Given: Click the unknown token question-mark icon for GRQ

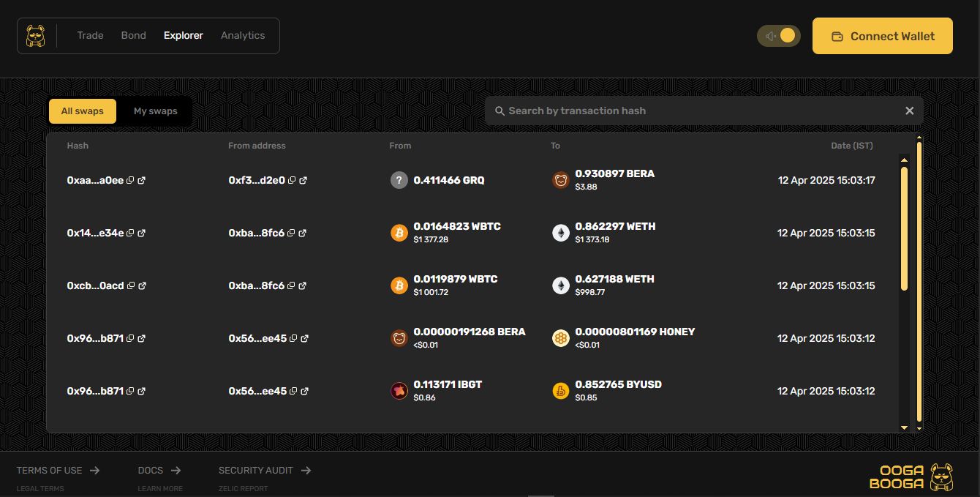Looking at the screenshot, I should (399, 180).
